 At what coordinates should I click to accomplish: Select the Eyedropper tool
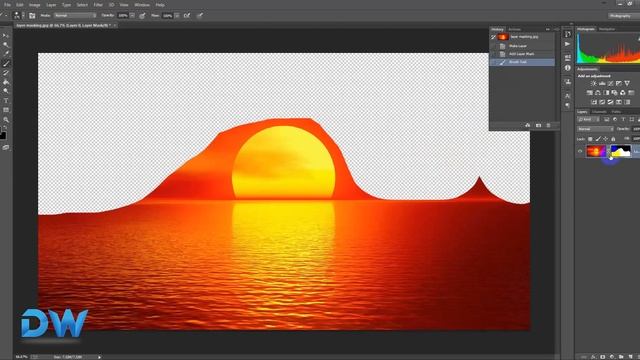6,54
